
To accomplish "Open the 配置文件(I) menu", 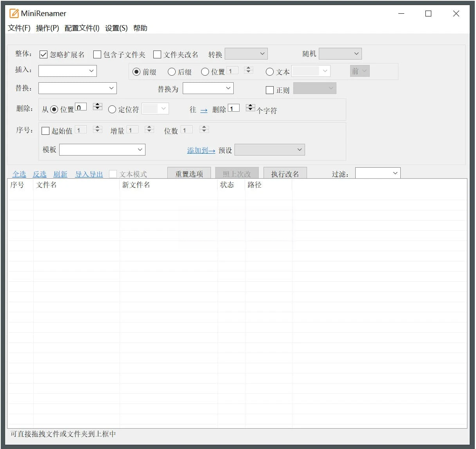I will (x=82, y=28).
